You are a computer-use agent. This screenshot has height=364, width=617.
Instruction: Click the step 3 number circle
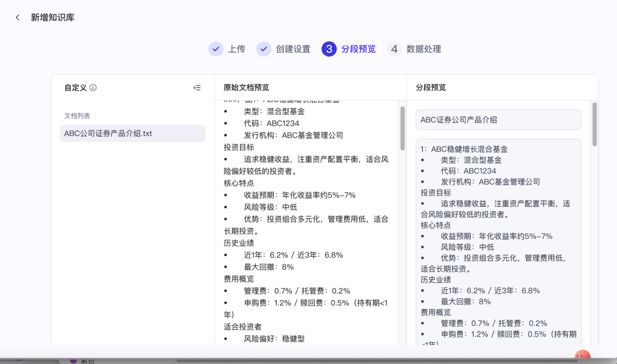[329, 49]
